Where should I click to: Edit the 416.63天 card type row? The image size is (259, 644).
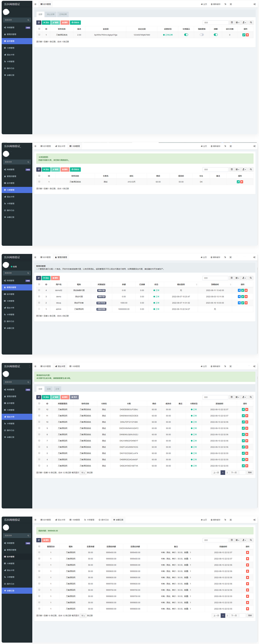238,182
